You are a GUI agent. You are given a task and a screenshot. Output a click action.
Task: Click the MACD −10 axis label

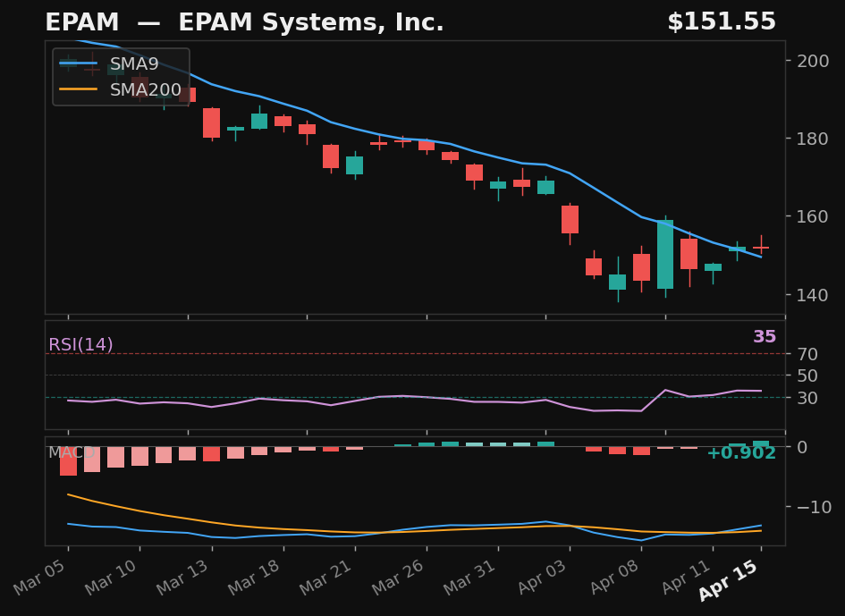click(814, 507)
